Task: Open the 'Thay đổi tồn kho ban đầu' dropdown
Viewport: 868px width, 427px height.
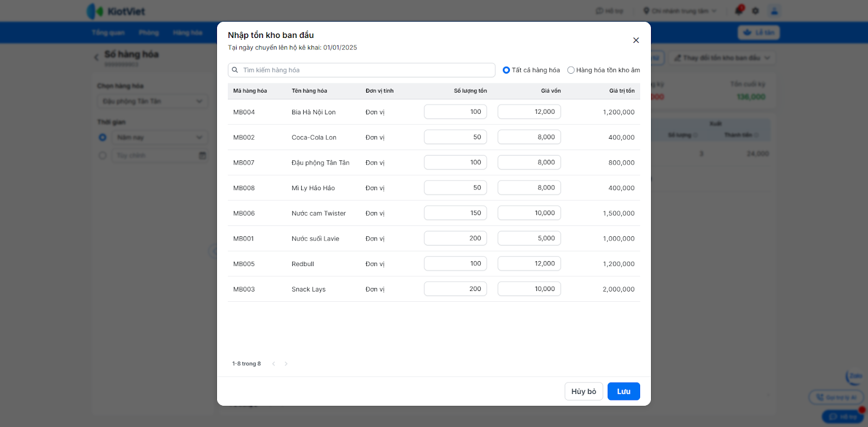Action: point(722,58)
